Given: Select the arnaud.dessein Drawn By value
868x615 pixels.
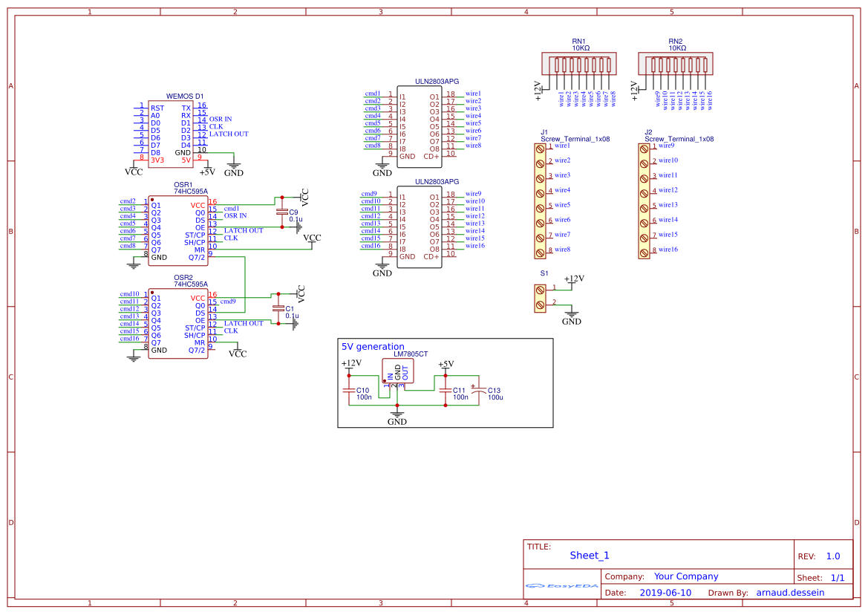Looking at the screenshot, I should [790, 593].
